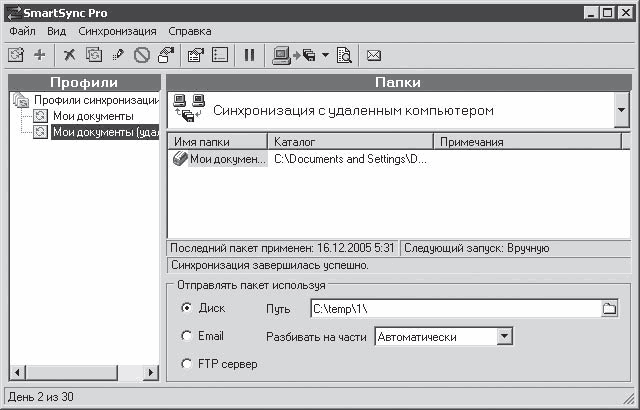Click the log list toolbar icon
Viewport: 640px width, 410px height.
[220, 55]
